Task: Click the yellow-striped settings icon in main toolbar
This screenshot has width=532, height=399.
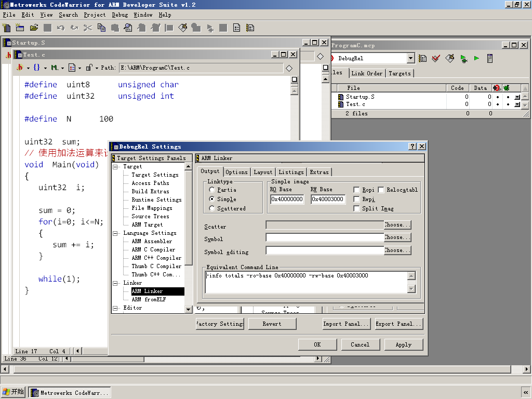Action: point(250,28)
